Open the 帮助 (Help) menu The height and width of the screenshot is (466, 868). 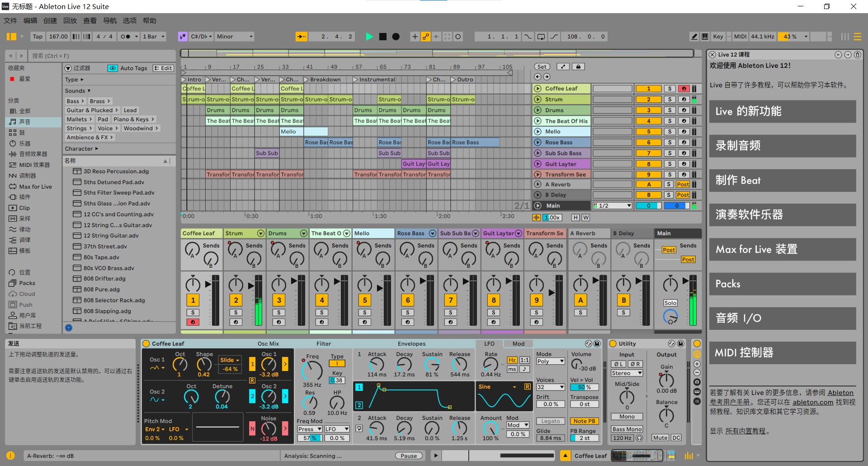pyautogui.click(x=150, y=21)
